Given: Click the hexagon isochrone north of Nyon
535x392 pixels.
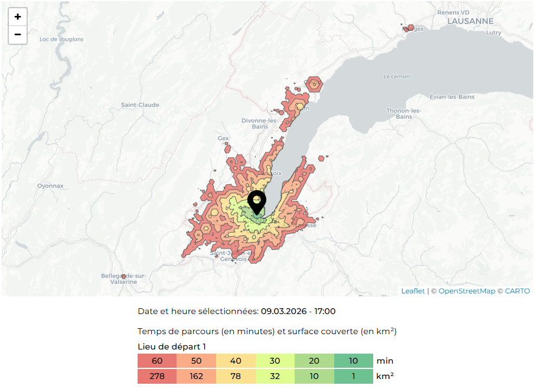Looking at the screenshot, I should [315, 84].
